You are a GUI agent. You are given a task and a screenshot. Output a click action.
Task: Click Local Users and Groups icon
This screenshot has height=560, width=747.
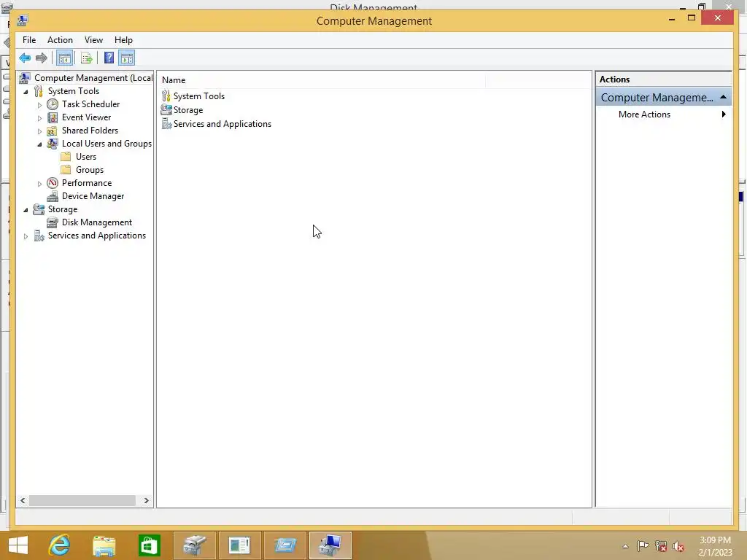coord(53,144)
